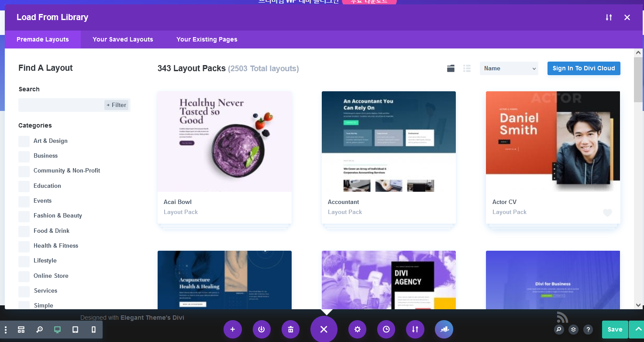Viewport: 644px width, 342px height.
Task: Check the Business category
Action: [24, 156]
